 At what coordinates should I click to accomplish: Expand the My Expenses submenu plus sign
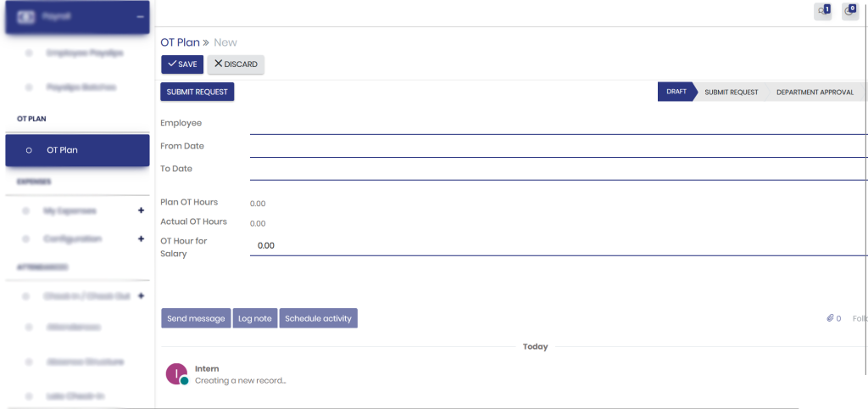click(x=141, y=210)
